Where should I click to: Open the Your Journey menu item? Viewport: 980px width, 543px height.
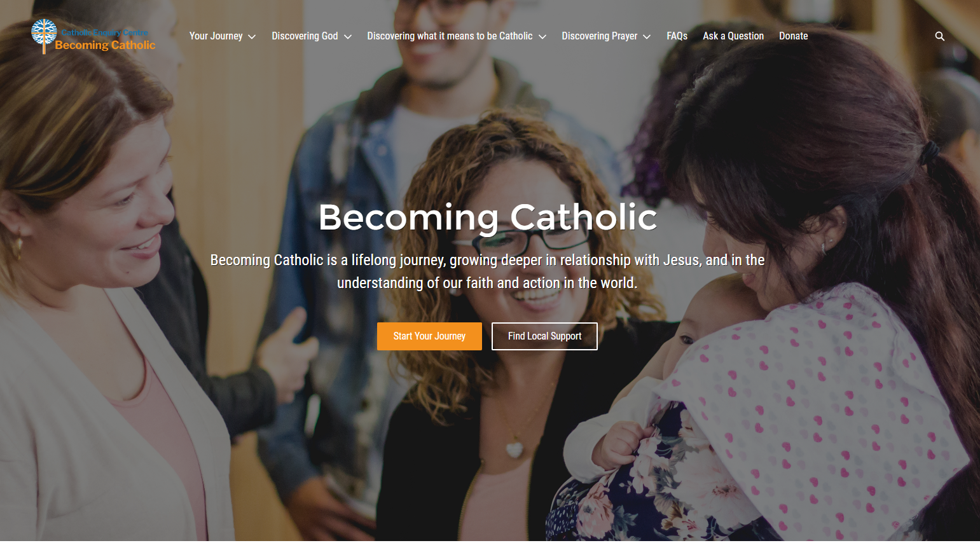click(216, 36)
